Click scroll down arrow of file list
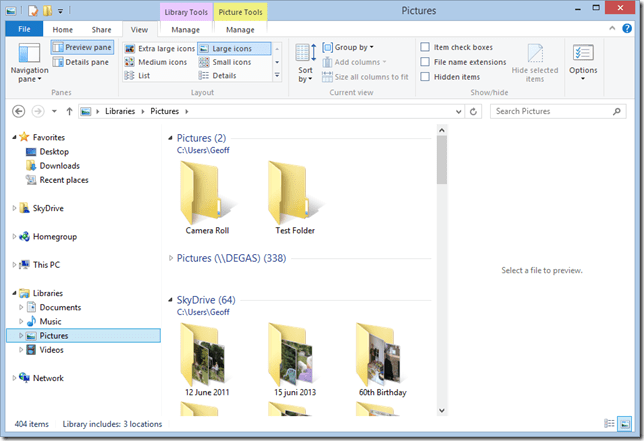This screenshot has height=441, width=644. click(442, 410)
